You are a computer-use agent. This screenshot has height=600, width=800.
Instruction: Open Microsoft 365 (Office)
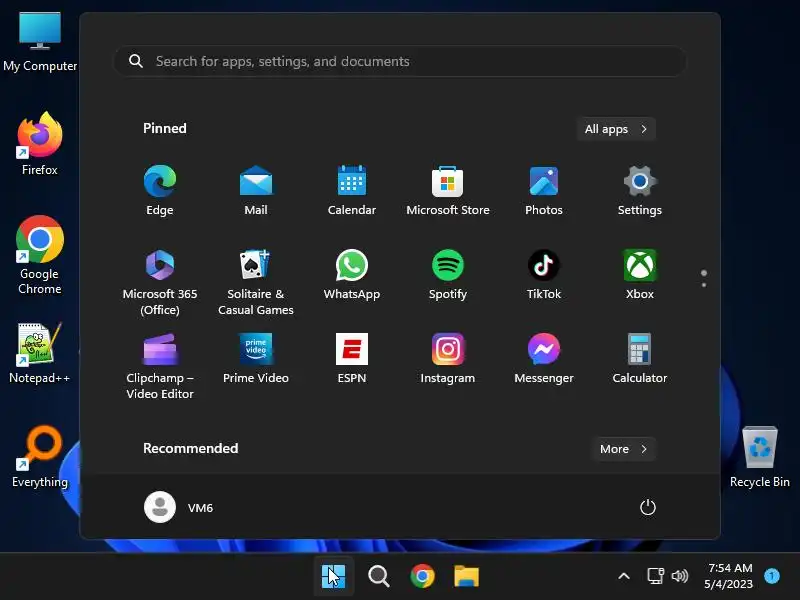160,282
